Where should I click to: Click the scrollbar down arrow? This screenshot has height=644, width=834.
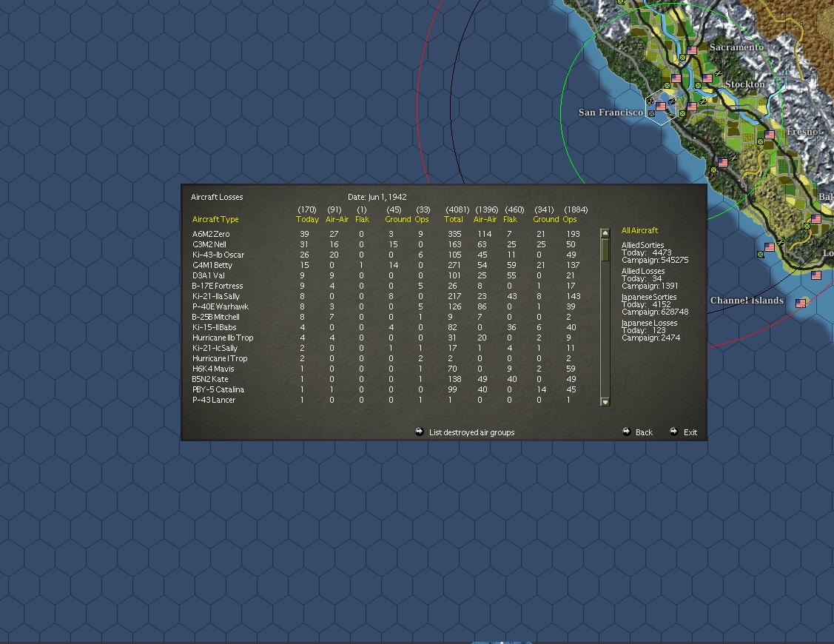tap(605, 402)
